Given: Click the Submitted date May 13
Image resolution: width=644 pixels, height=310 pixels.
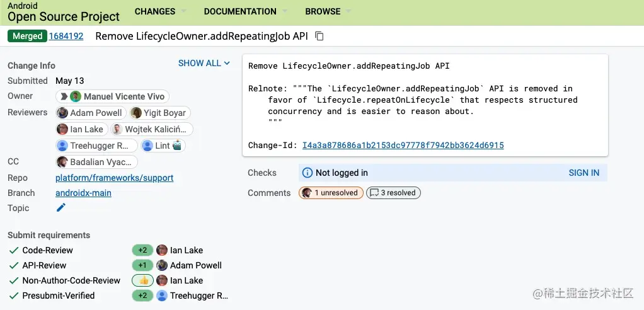Looking at the screenshot, I should coord(70,81).
